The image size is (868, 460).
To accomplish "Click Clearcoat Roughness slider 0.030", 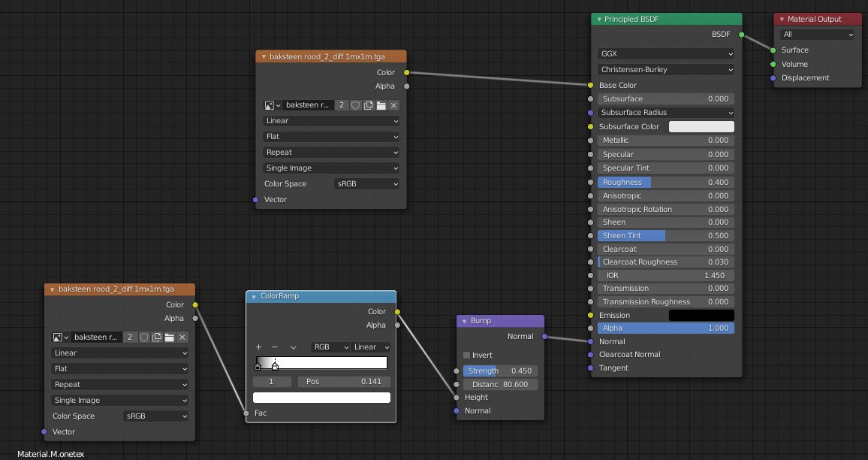I will point(666,262).
